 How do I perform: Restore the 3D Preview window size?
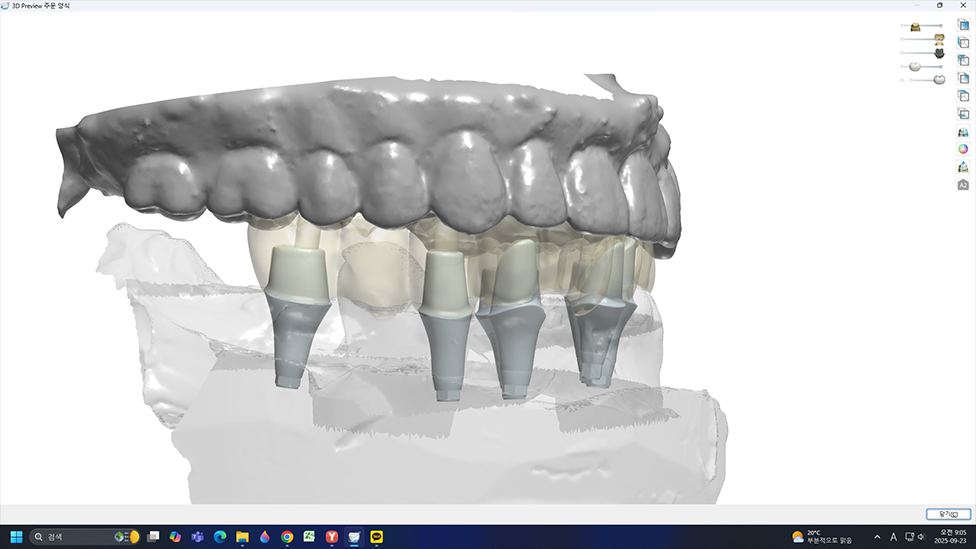tap(939, 5)
